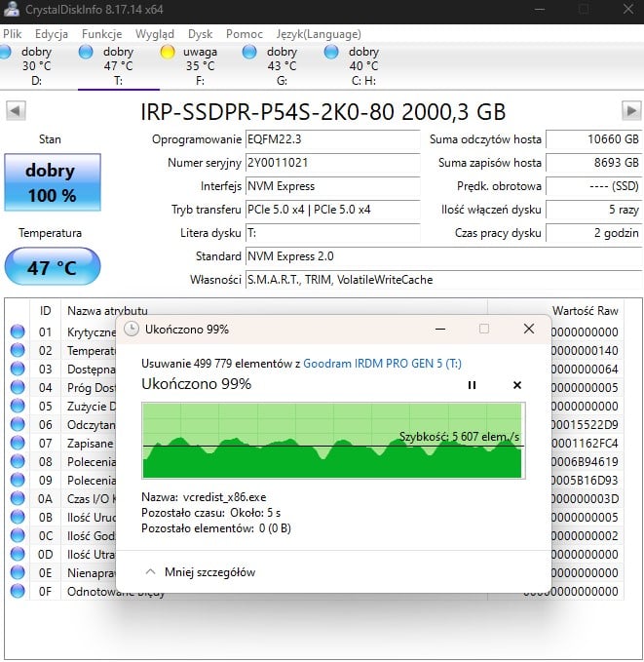Go to previous disk with left arrow
644x662 pixels.
point(16,111)
